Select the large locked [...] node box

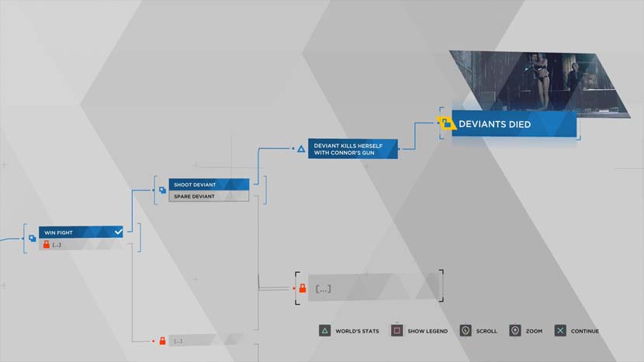point(374,288)
